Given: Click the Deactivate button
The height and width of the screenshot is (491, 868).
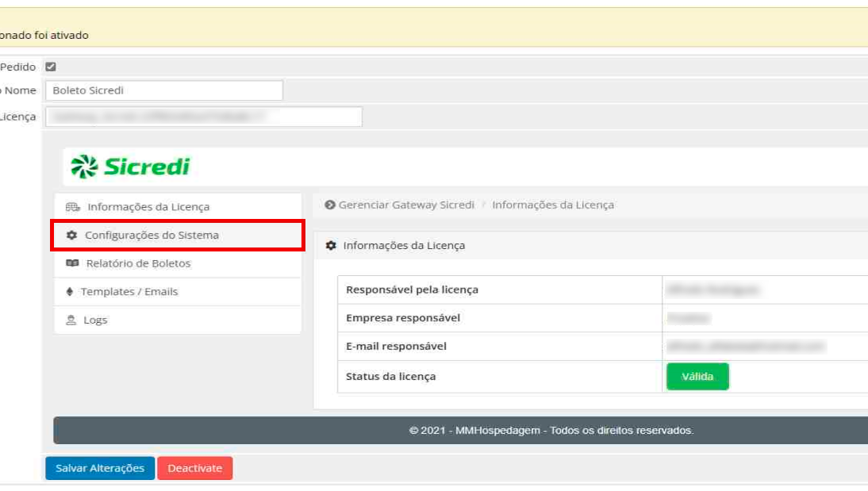Looking at the screenshot, I should [195, 468].
